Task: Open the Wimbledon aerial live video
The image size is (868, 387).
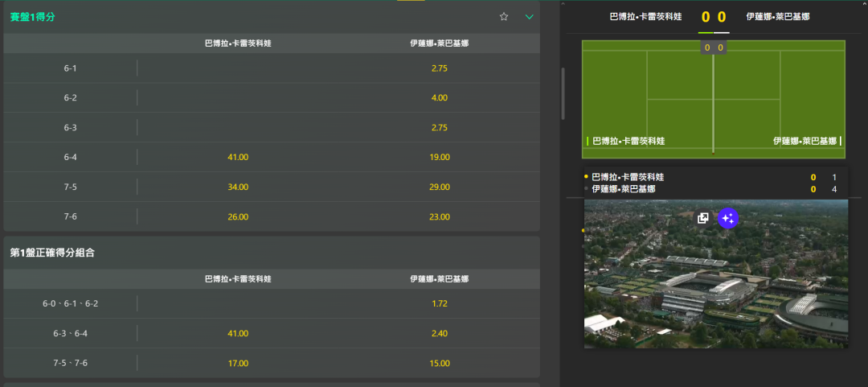Action: [x=716, y=274]
